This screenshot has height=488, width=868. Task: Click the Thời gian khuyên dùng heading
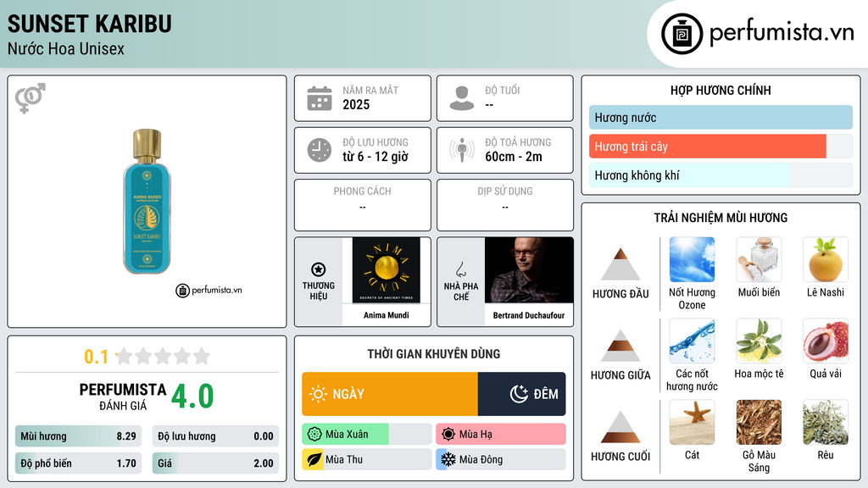pyautogui.click(x=434, y=354)
